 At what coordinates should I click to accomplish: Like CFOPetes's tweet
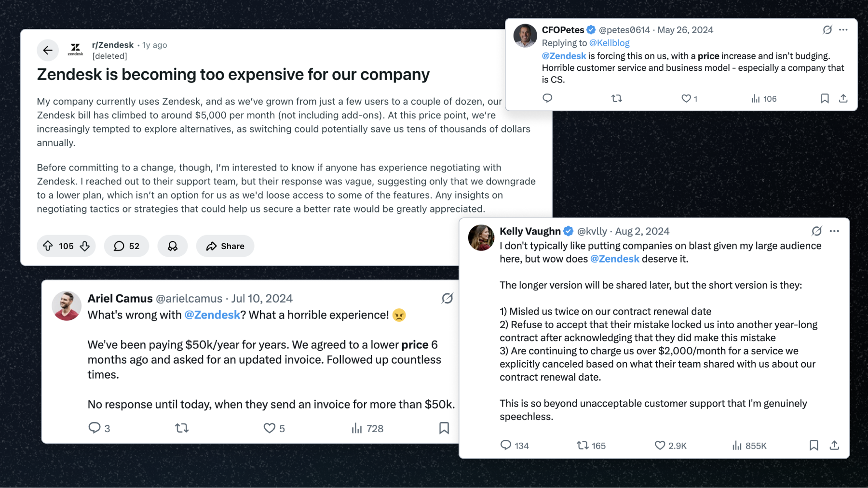[x=687, y=98]
